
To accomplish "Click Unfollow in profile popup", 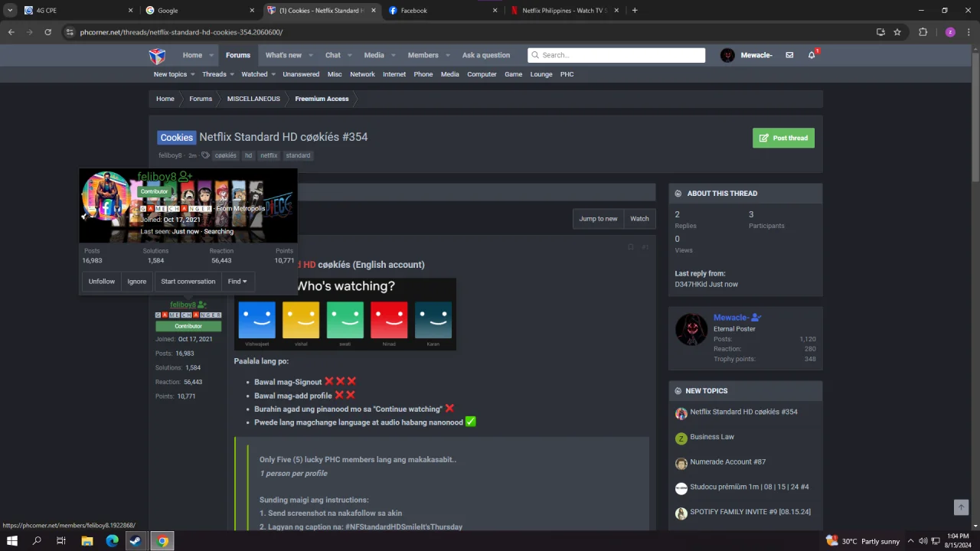I will (101, 282).
